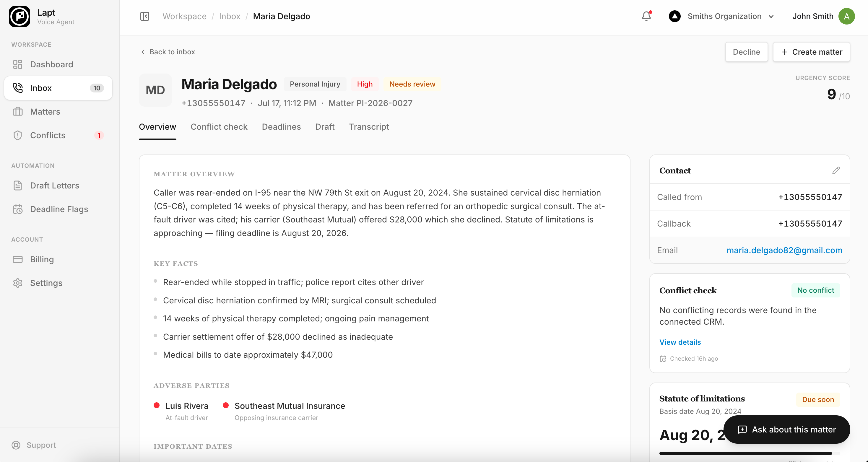Click the Inbox phone icon
The width and height of the screenshot is (868, 462).
click(17, 88)
